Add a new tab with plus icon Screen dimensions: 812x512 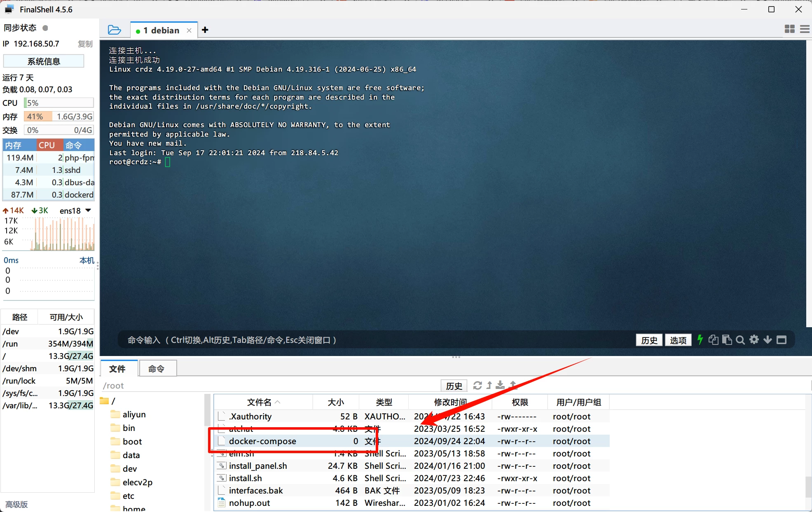(205, 30)
